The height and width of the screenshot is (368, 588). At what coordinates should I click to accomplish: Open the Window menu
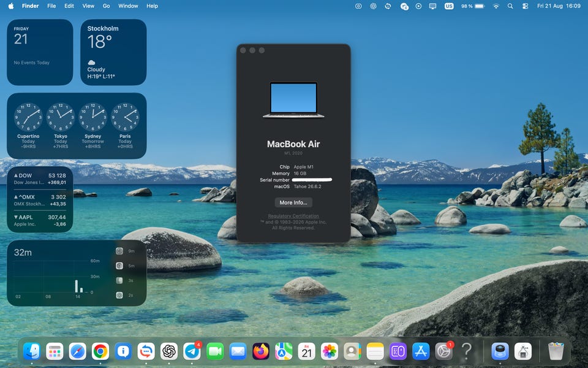click(x=128, y=6)
